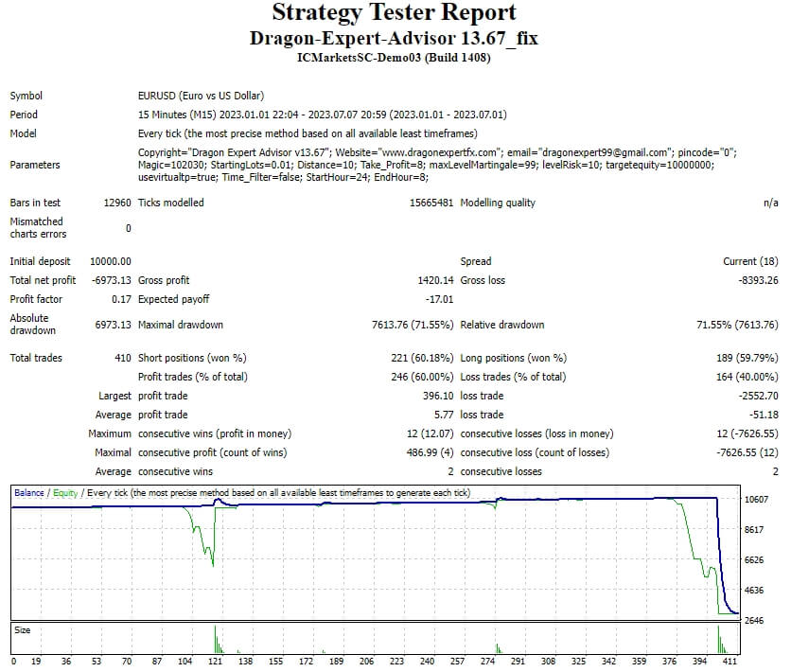Click the Spread value Current (18)
Screen dimensions: 791x672
click(x=750, y=261)
